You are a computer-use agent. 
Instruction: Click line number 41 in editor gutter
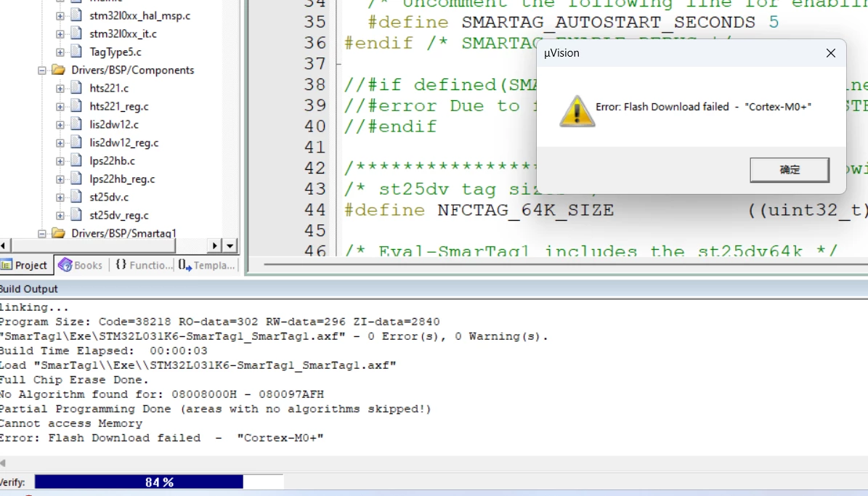pyautogui.click(x=315, y=147)
